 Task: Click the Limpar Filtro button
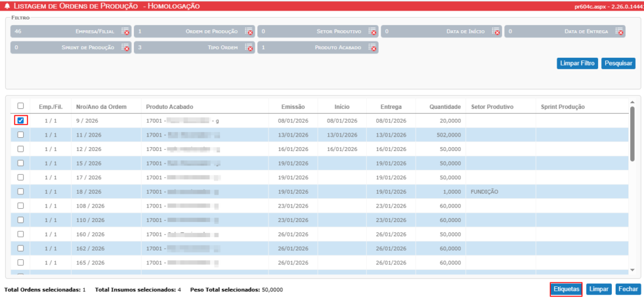[x=577, y=64]
